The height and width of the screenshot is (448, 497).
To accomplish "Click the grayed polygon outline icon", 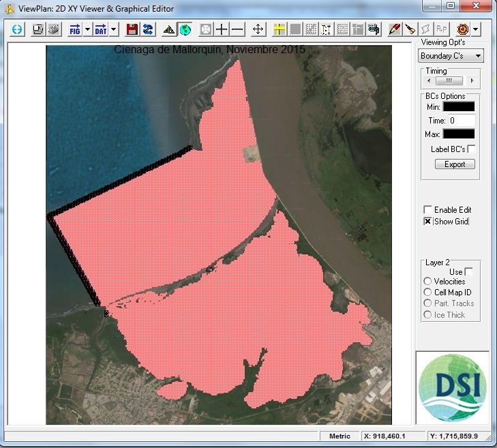I will pyautogui.click(x=426, y=29).
